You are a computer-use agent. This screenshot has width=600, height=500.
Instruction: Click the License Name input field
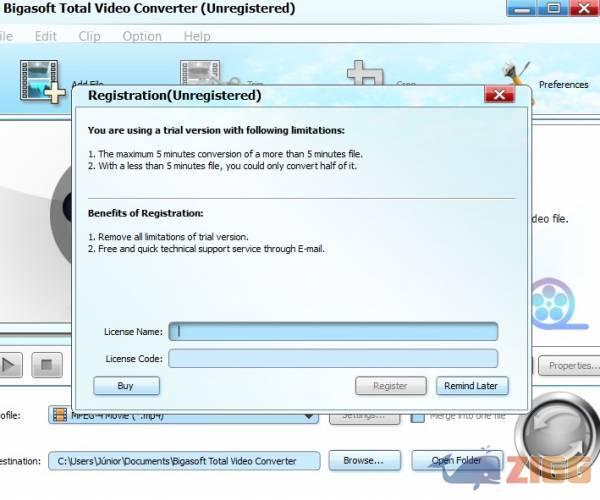(x=332, y=331)
